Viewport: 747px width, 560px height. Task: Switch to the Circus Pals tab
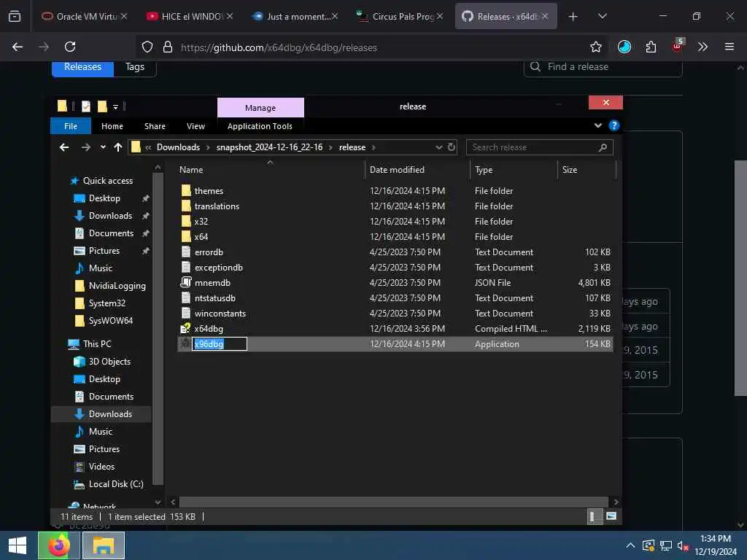point(400,17)
